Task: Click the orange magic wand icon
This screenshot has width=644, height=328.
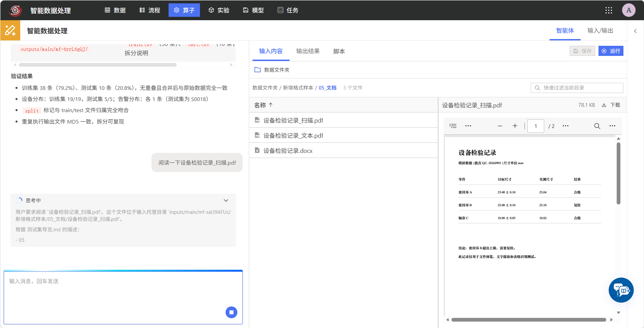Action: coord(10,31)
